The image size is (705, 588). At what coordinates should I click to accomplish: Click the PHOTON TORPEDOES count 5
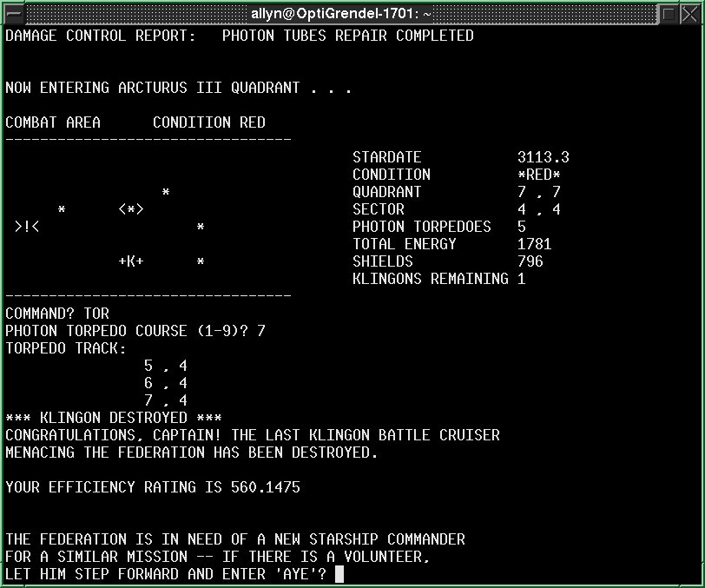pyautogui.click(x=522, y=227)
